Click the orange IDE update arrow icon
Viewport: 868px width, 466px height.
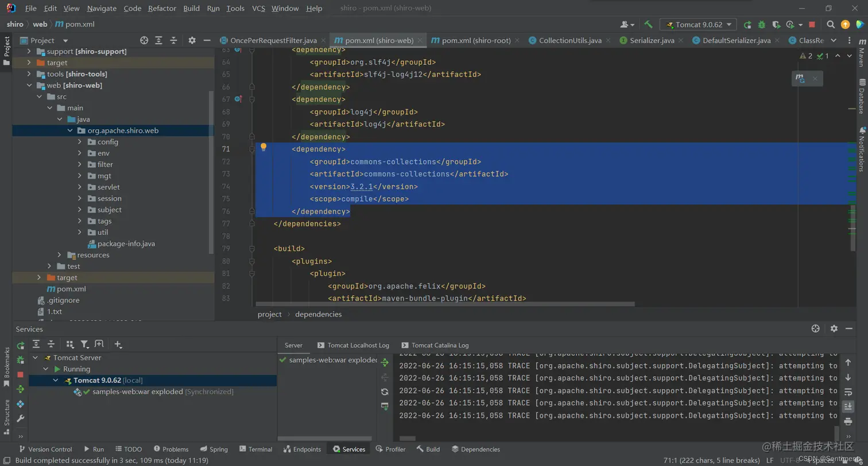[x=845, y=25]
